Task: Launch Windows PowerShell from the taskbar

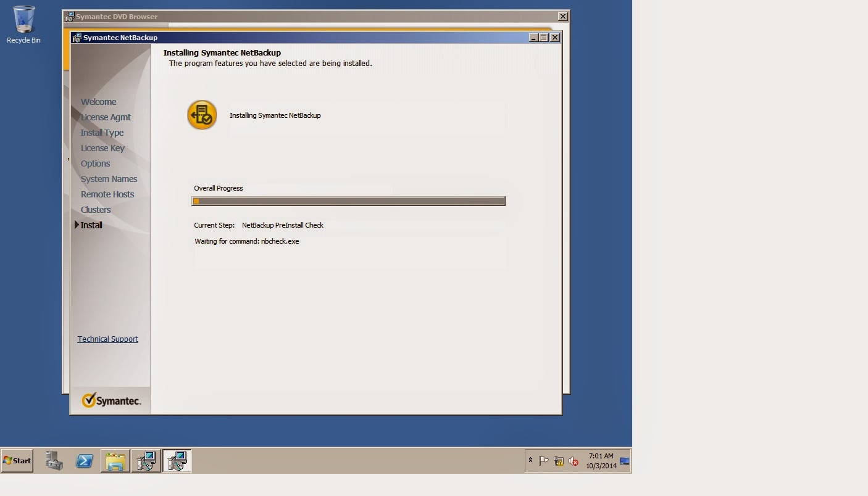Action: [x=84, y=460]
